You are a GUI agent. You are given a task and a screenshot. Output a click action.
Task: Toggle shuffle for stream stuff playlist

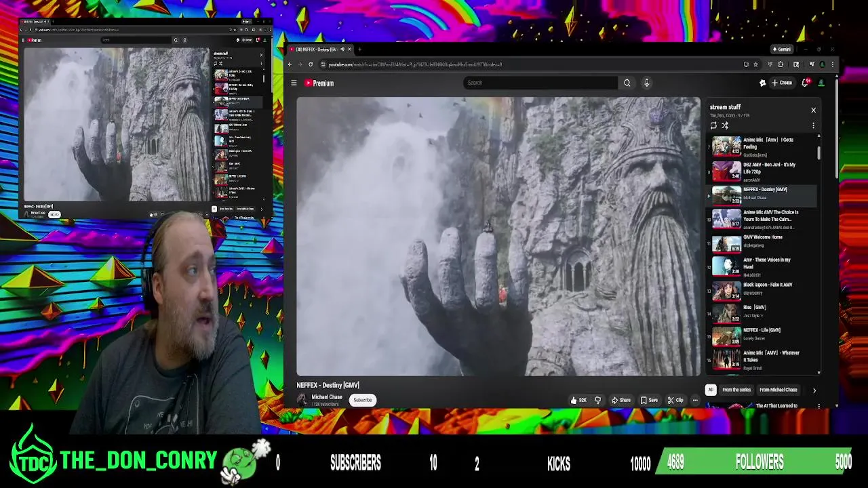pyautogui.click(x=725, y=125)
